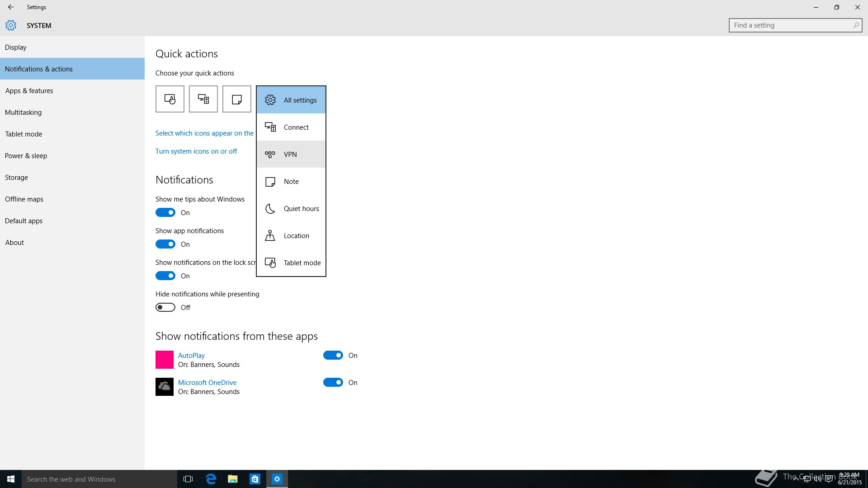Go to the Power & sleep section
Image resolution: width=868 pixels, height=488 pixels.
point(26,156)
